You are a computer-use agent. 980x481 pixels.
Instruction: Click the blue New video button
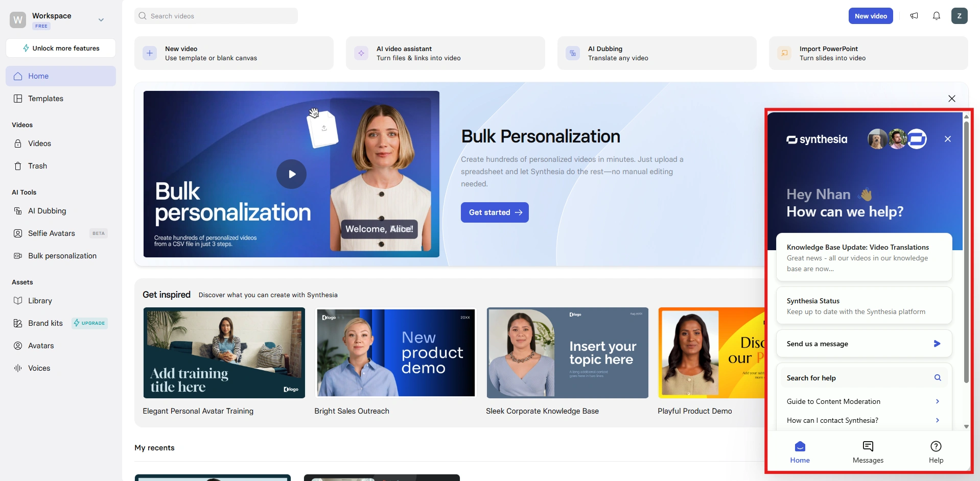point(871,16)
